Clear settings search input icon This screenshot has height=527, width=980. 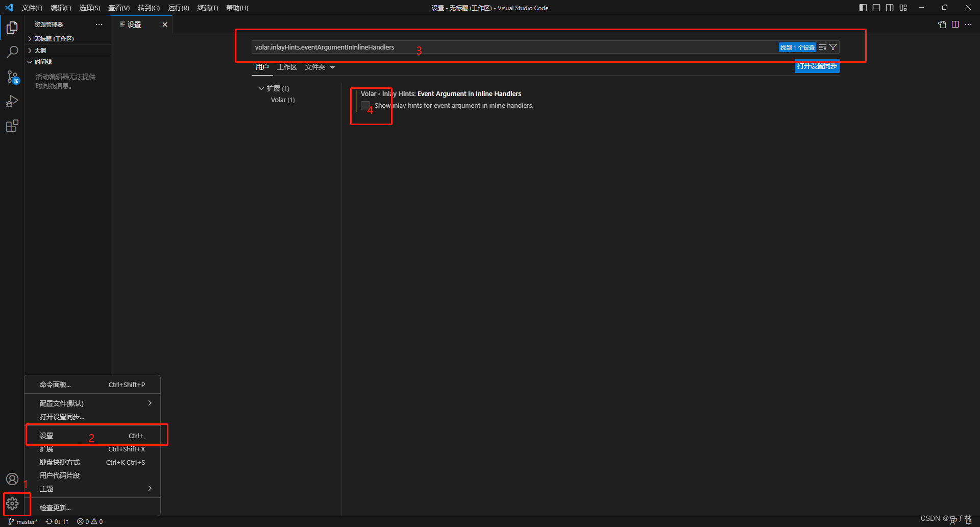point(823,47)
